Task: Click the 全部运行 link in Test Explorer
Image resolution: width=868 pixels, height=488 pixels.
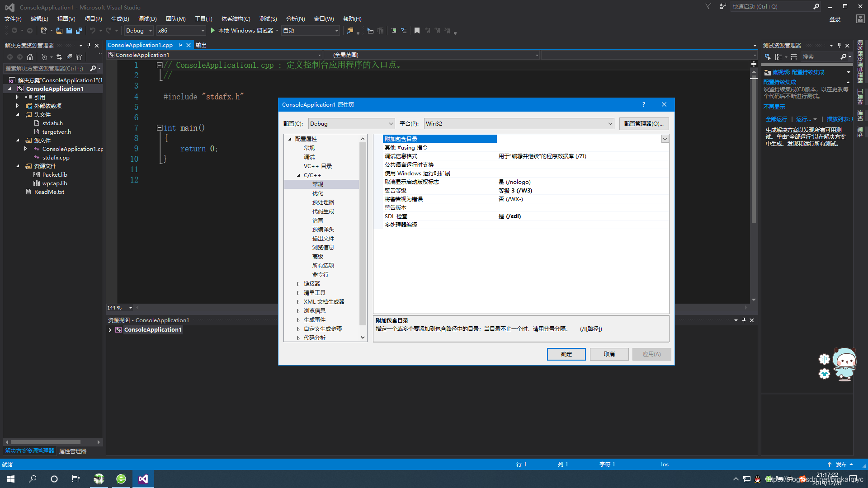Action: pyautogui.click(x=776, y=119)
